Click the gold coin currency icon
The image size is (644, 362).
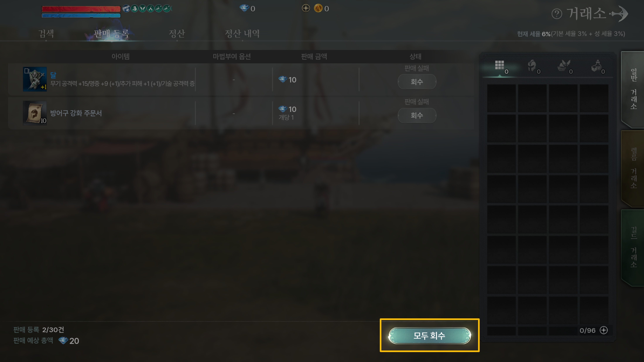point(318,8)
